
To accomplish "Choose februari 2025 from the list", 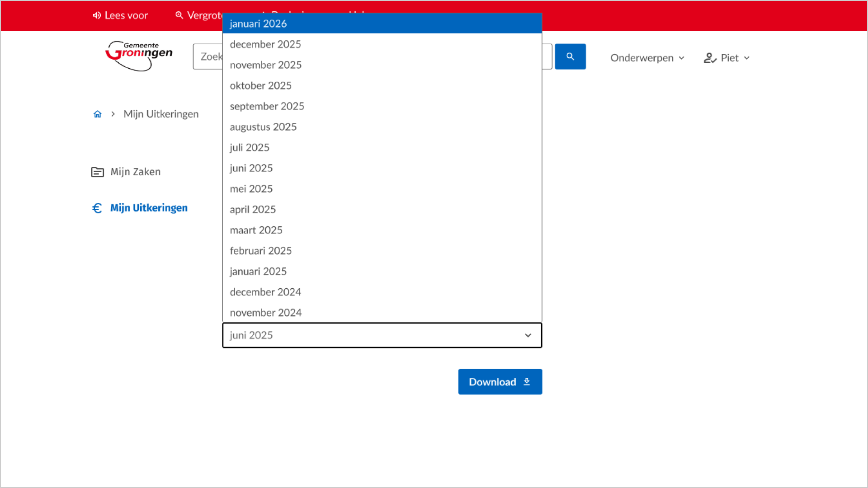I will tap(382, 251).
